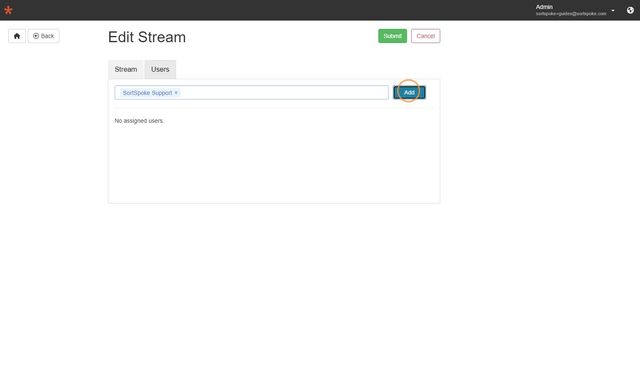Click the 'No assigned users.' text

(139, 121)
